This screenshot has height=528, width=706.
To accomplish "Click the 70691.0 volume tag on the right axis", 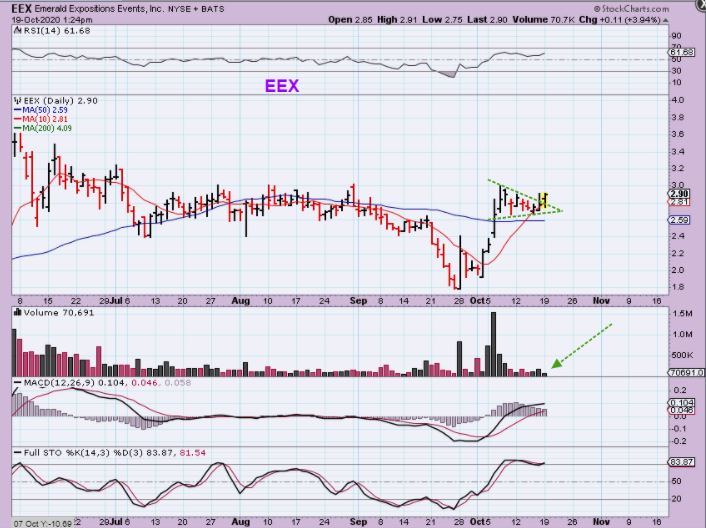I will [x=686, y=373].
